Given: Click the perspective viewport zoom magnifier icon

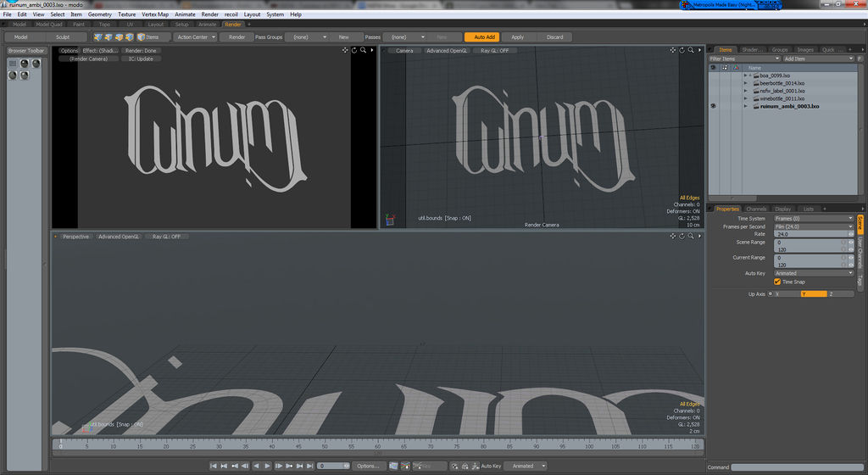Looking at the screenshot, I should [x=691, y=237].
